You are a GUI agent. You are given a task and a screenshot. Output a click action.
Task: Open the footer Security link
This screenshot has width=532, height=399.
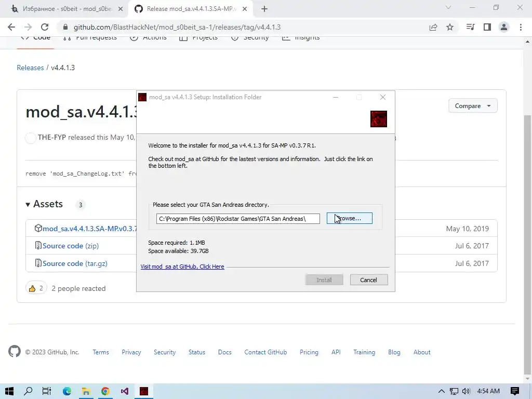tap(165, 352)
